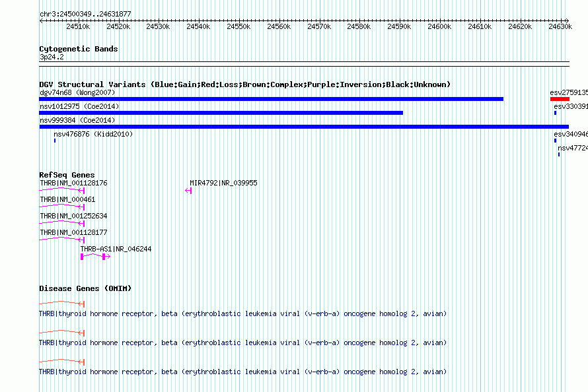Click the MIR4792 gene arrow glyph

point(188,191)
